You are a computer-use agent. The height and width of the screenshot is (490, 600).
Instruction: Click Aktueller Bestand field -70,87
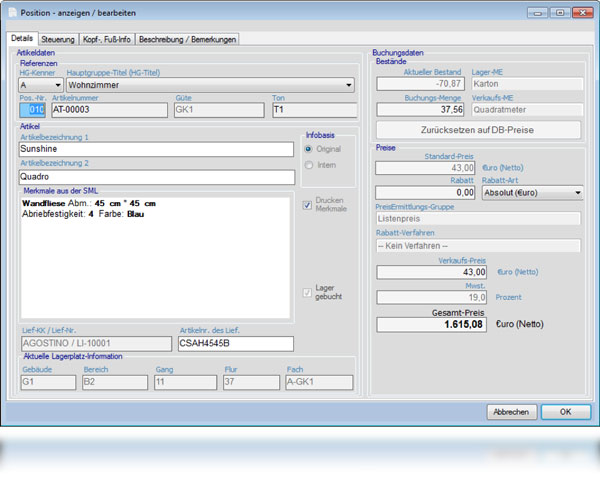click(421, 84)
